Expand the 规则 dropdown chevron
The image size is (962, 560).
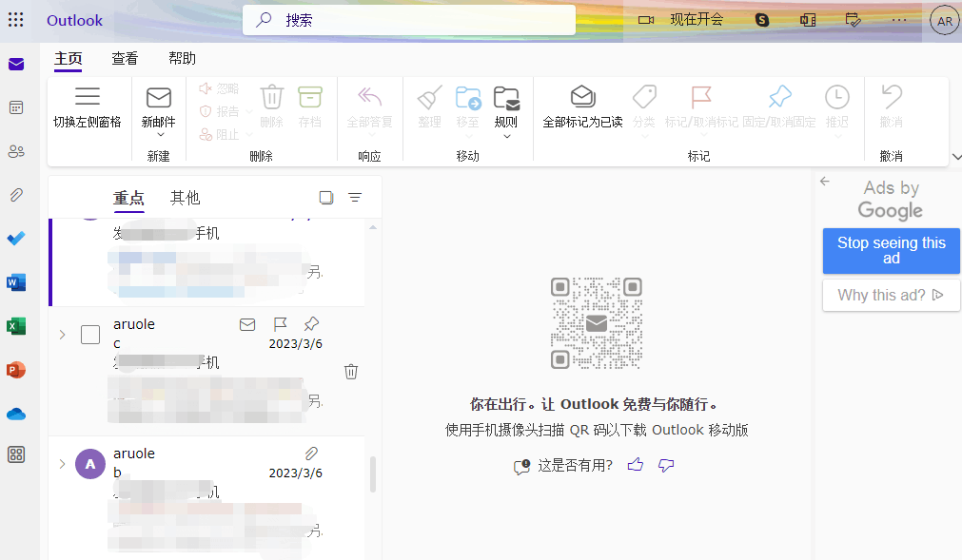[x=507, y=137]
